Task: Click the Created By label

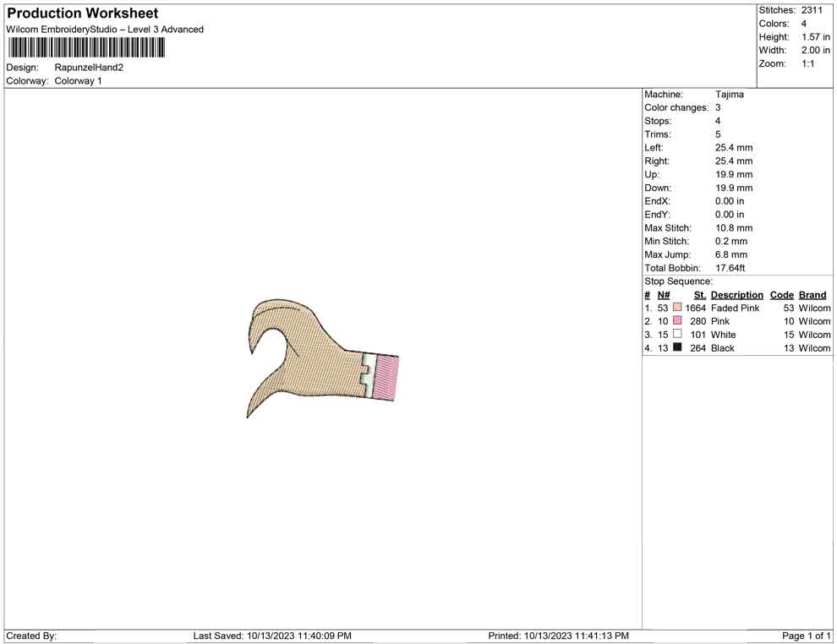Action: 31,636
